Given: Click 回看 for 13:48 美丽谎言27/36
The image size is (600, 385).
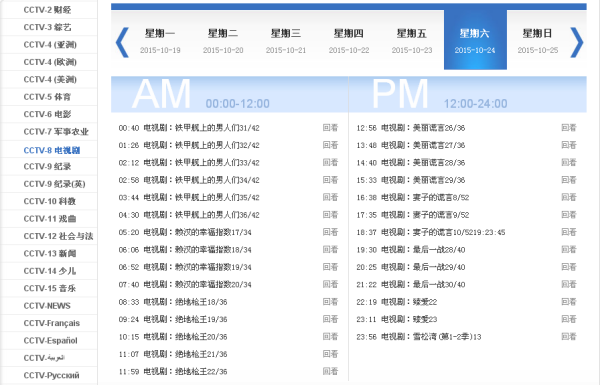Looking at the screenshot, I should point(569,145).
